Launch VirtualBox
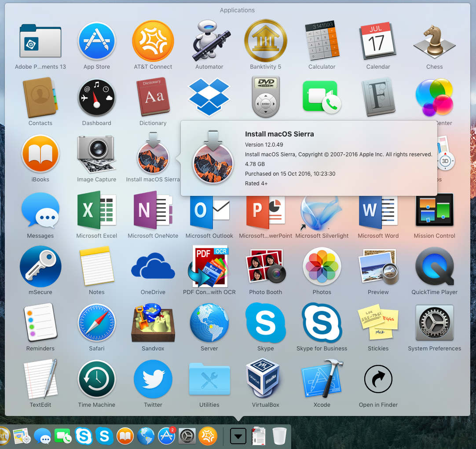476x449 pixels. point(263,379)
